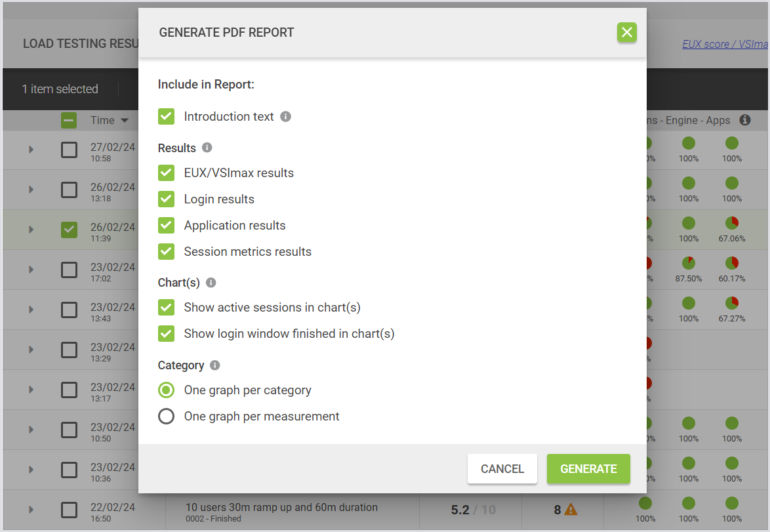Image resolution: width=770 pixels, height=532 pixels.
Task: Uncheck the Introduction text checkbox
Action: (x=167, y=117)
